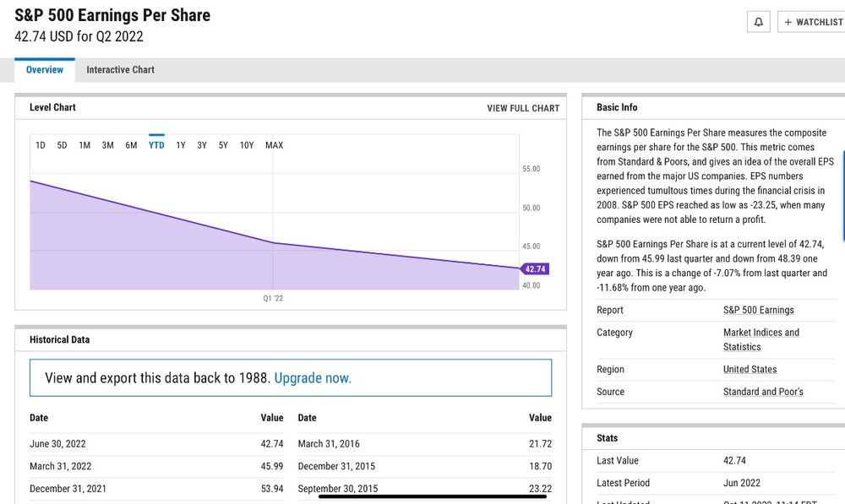Open the Standard and Poor's source link
Image resolution: width=845 pixels, height=504 pixels.
coord(763,392)
